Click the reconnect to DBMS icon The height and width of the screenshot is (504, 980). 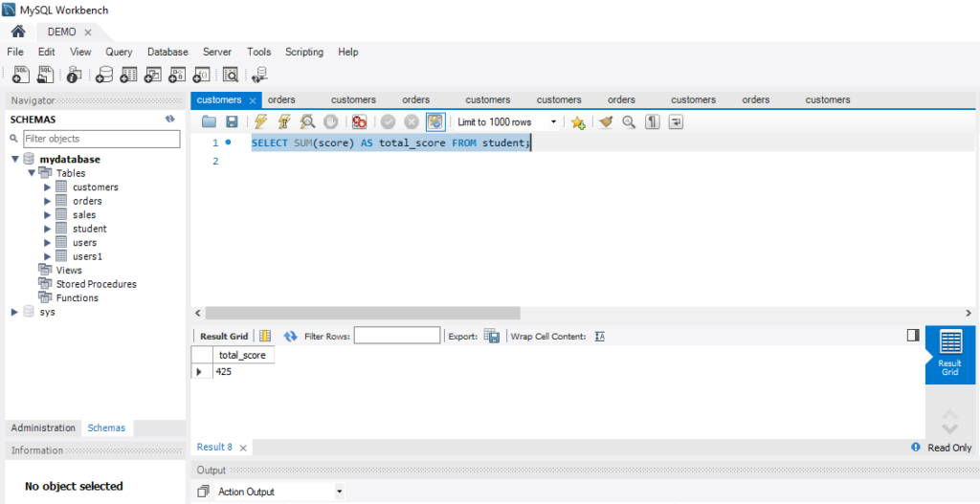pyautogui.click(x=259, y=76)
